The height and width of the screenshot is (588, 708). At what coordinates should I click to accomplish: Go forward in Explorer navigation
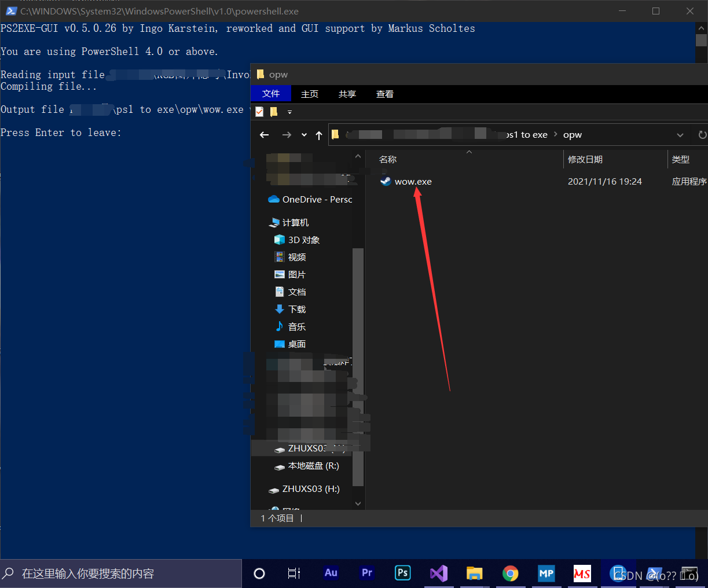(287, 135)
